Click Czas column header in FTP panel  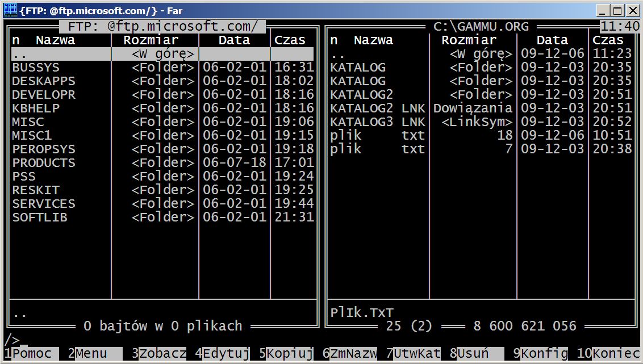tap(290, 40)
